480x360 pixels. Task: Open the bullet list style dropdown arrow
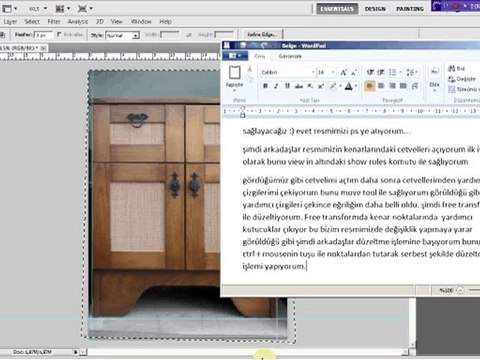[400, 72]
